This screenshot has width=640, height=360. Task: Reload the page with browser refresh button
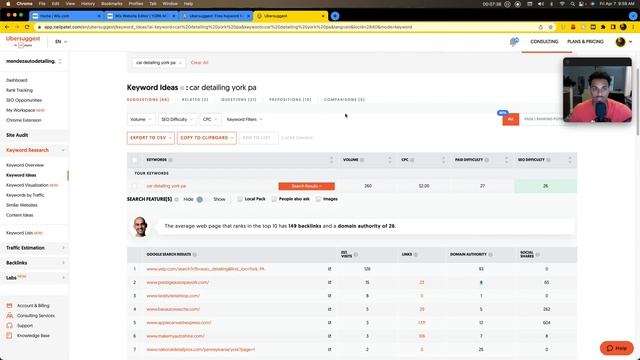pyautogui.click(x=27, y=27)
